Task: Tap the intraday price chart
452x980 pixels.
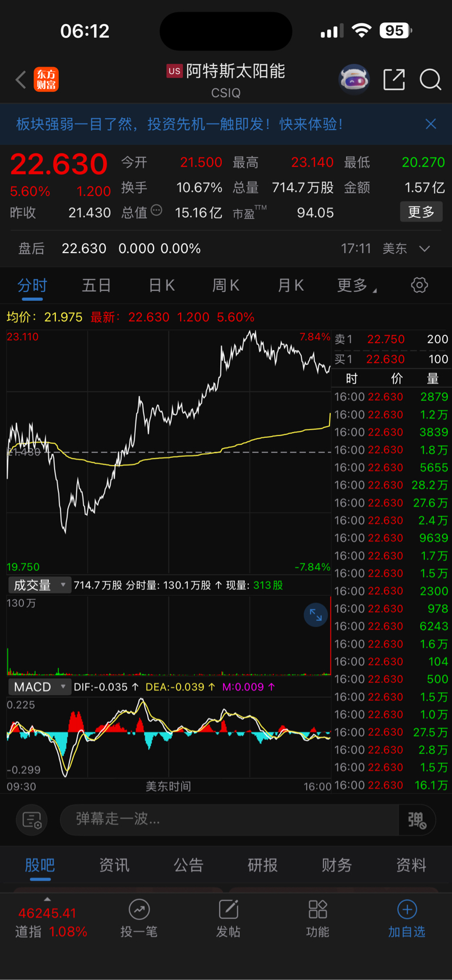Action: pyautogui.click(x=169, y=452)
